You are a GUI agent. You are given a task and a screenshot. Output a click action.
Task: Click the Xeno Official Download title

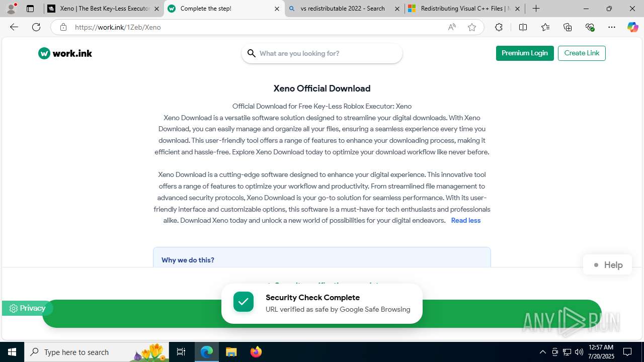(x=322, y=88)
